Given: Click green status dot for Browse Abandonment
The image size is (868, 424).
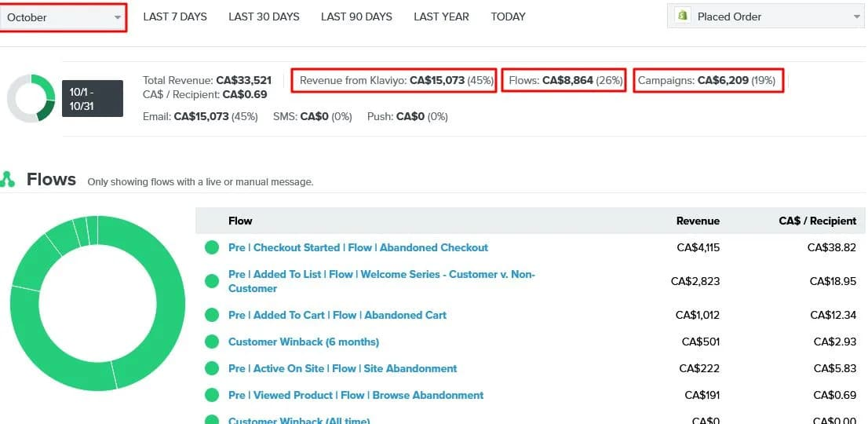Looking at the screenshot, I should [212, 395].
